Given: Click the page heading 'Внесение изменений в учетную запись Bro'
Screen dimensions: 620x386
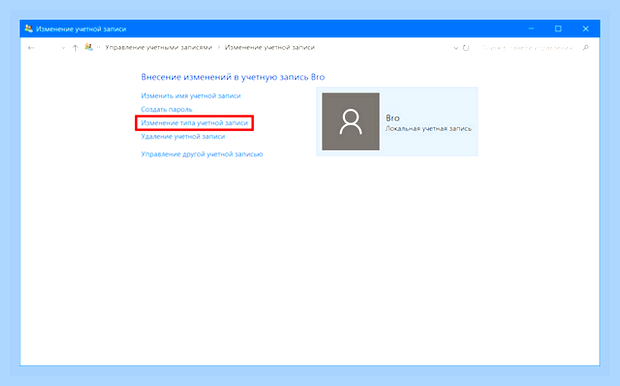Looking at the screenshot, I should coord(232,77).
